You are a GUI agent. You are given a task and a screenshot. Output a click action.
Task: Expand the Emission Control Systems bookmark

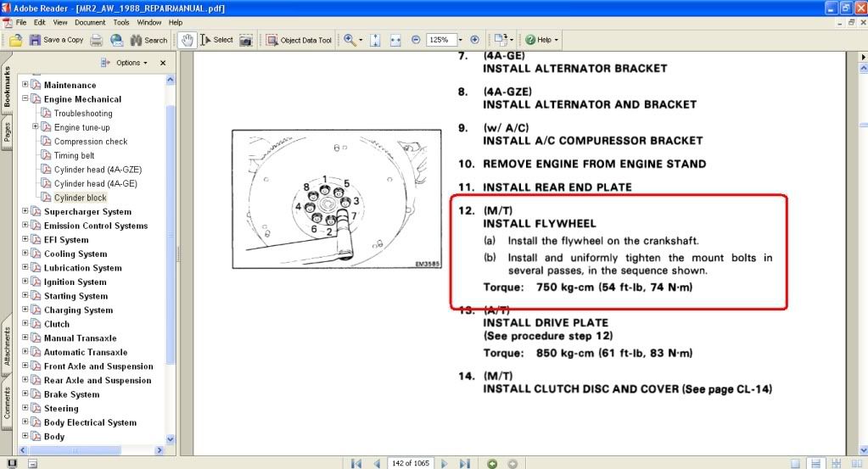[x=25, y=225]
